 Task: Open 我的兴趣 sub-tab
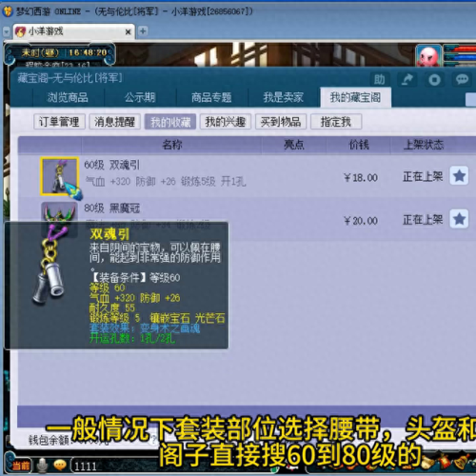click(226, 122)
